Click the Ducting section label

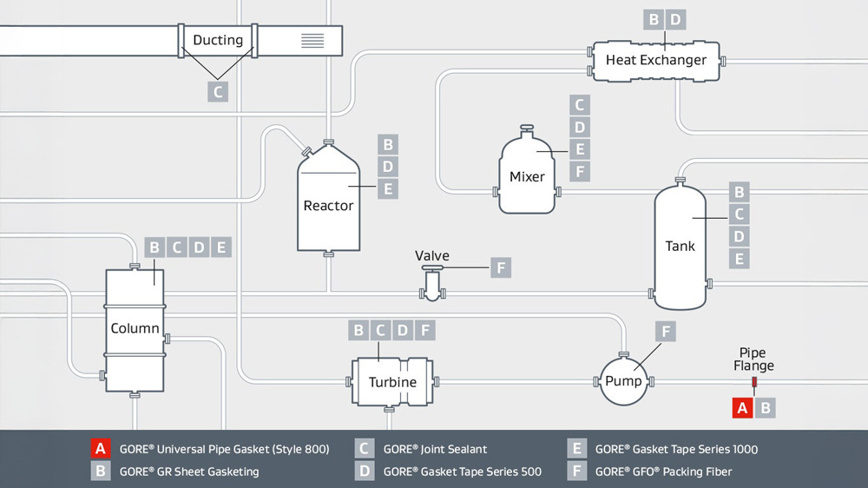click(x=218, y=40)
